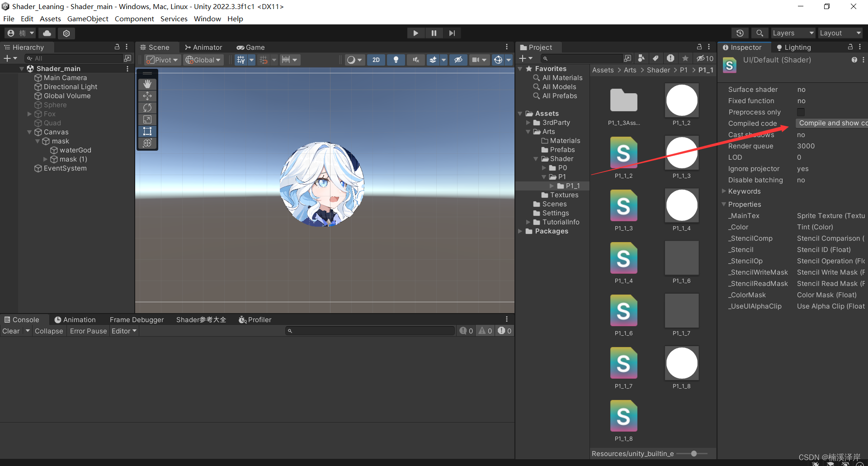
Task: Open the Profiler tab
Action: click(255, 319)
